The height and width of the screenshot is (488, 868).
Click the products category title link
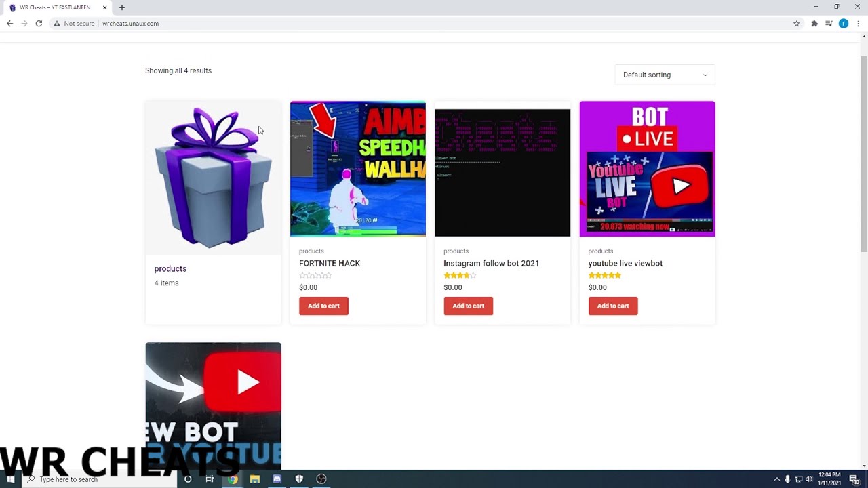170,268
